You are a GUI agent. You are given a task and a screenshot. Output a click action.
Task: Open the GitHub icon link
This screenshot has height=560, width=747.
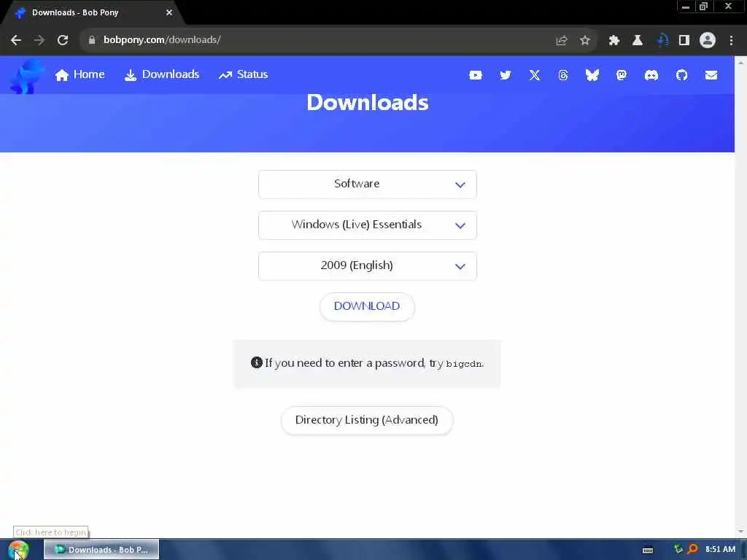point(682,75)
